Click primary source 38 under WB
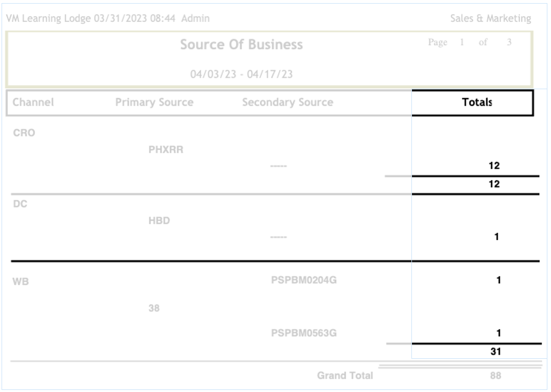This screenshot has width=551, height=392. click(x=154, y=309)
